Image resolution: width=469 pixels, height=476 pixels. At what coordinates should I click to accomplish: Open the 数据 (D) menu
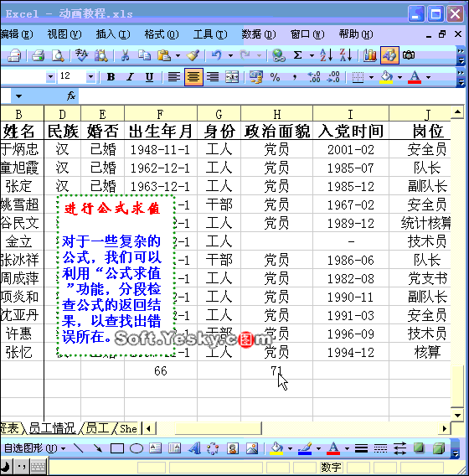pos(259,34)
